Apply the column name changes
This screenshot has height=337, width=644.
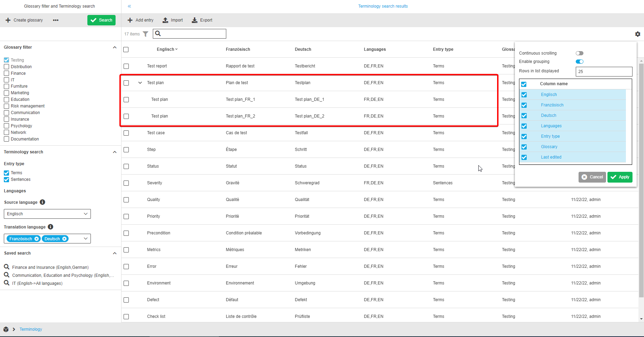620,177
